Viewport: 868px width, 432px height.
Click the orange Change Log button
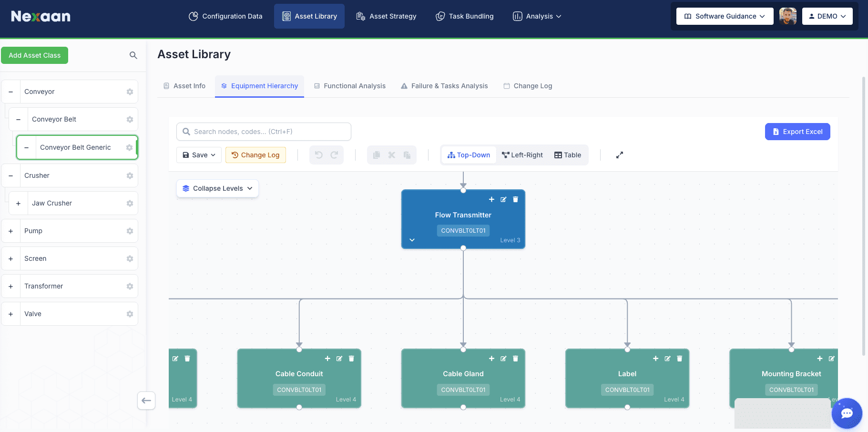pos(255,155)
